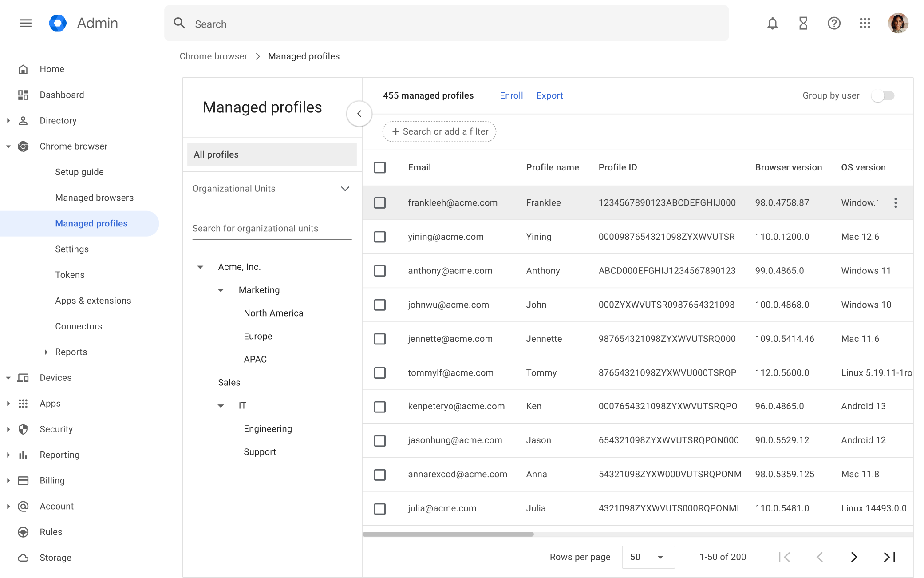Viewport: 924px width, 578px height.
Task: Click the help question mark icon
Action: (x=834, y=23)
